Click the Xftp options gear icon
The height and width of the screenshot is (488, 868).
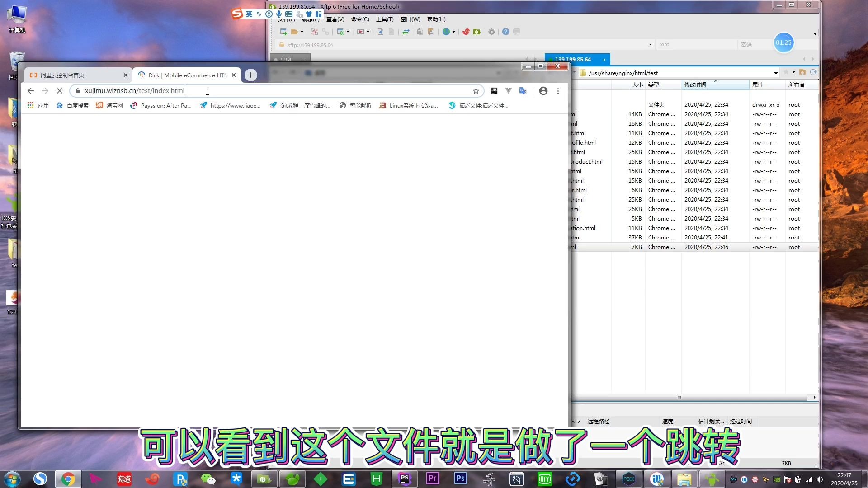(491, 32)
